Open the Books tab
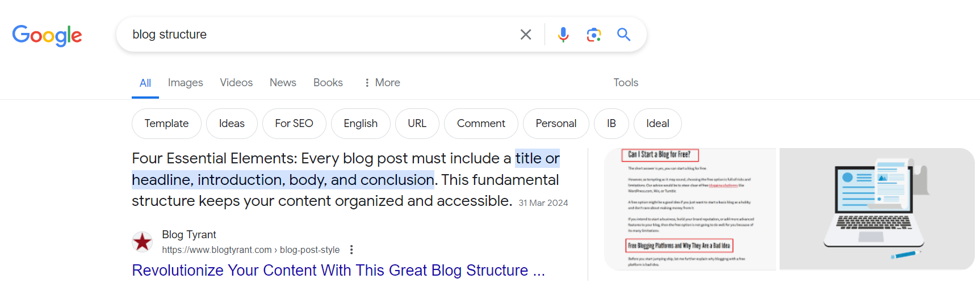The width and height of the screenshot is (980, 287). [328, 83]
